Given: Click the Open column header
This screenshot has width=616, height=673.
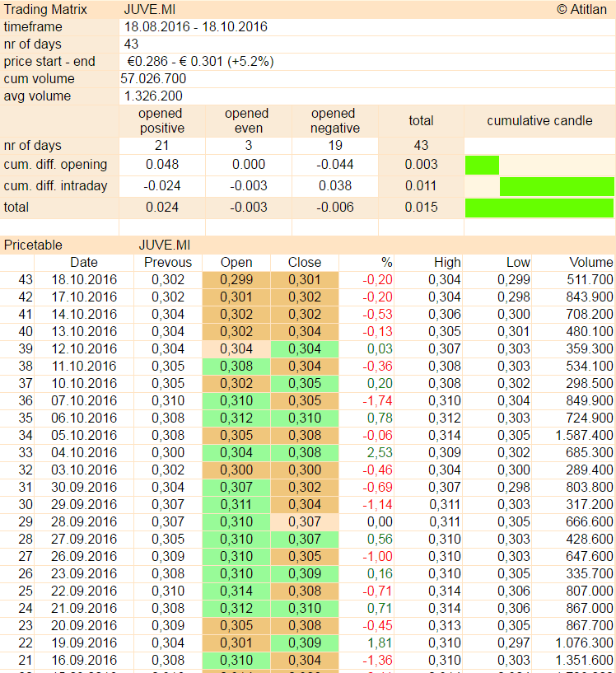Looking at the screenshot, I should (236, 262).
